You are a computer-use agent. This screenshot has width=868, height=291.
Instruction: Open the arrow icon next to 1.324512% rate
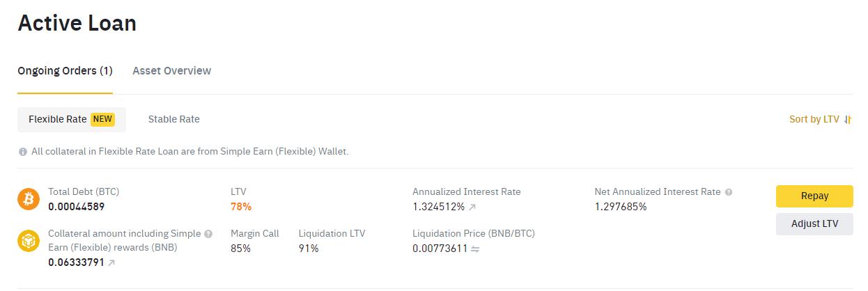[x=472, y=207]
